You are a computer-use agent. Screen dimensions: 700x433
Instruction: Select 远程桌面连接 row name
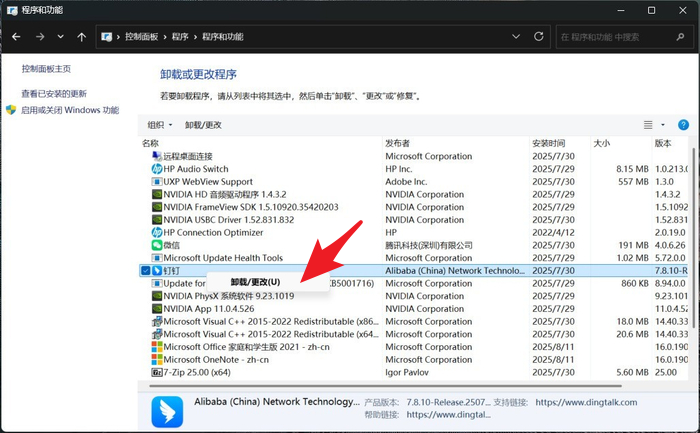(188, 156)
